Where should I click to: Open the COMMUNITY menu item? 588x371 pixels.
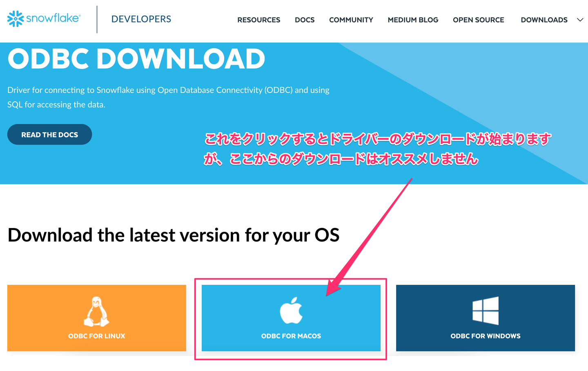[351, 20]
